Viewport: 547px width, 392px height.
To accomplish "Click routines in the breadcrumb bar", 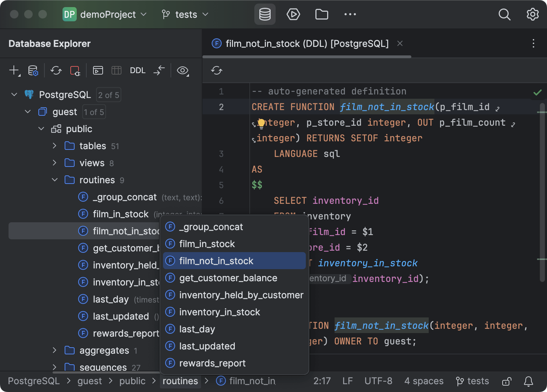I will pos(180,381).
